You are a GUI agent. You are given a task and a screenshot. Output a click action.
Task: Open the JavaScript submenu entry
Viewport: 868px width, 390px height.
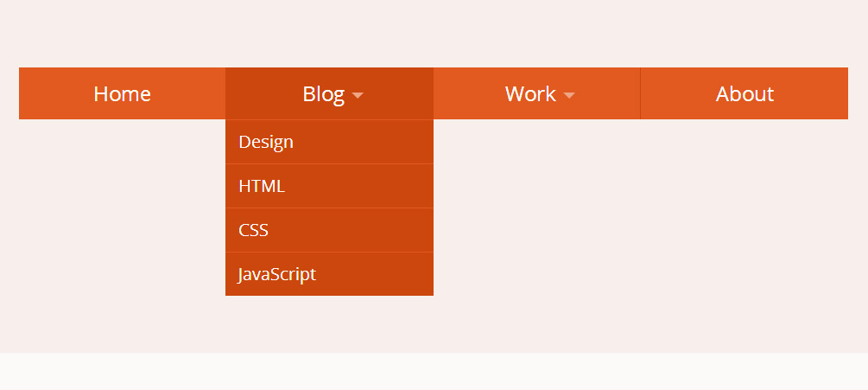(329, 274)
